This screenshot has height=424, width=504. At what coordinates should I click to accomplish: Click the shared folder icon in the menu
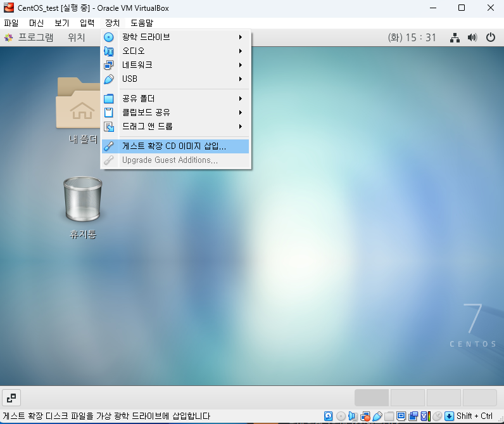109,98
